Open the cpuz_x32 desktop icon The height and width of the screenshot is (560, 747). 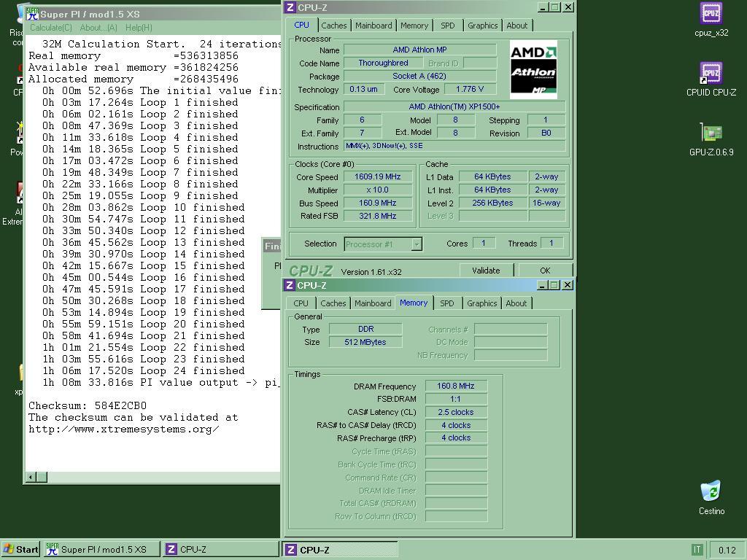point(711,20)
